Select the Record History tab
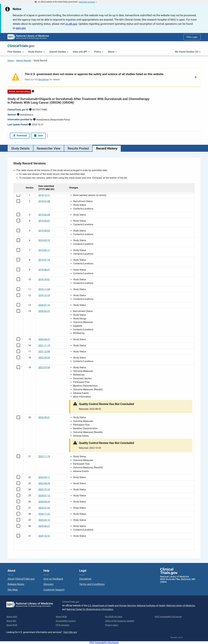Viewport: 208px width, 644px height. 106,148
